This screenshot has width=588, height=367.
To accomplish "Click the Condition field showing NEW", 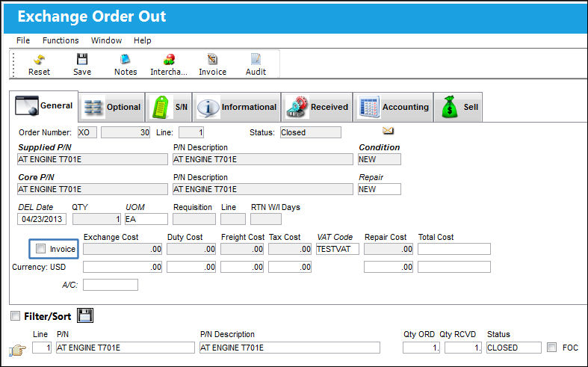I will click(380, 159).
